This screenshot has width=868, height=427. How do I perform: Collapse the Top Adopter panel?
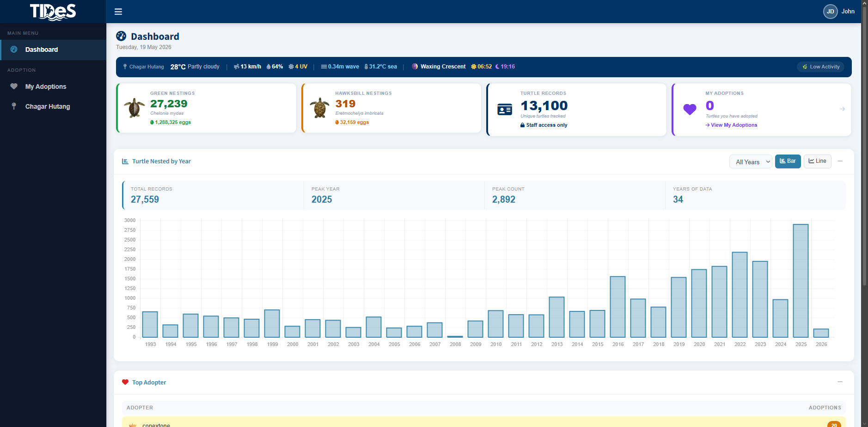pyautogui.click(x=840, y=382)
